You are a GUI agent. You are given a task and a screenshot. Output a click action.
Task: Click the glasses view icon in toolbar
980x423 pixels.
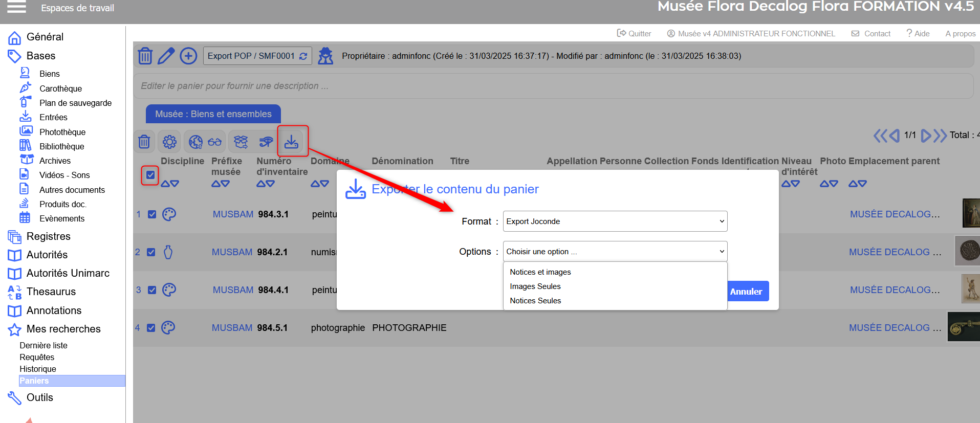(x=215, y=142)
